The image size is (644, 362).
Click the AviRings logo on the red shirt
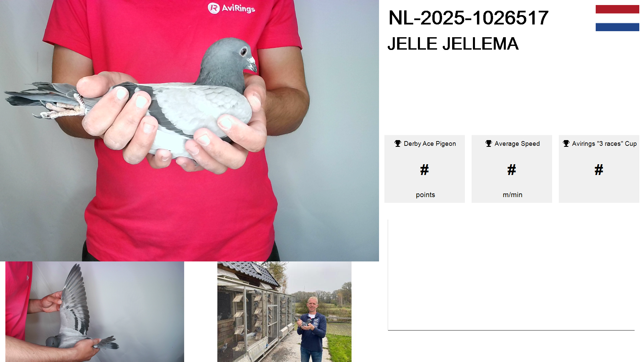[231, 8]
